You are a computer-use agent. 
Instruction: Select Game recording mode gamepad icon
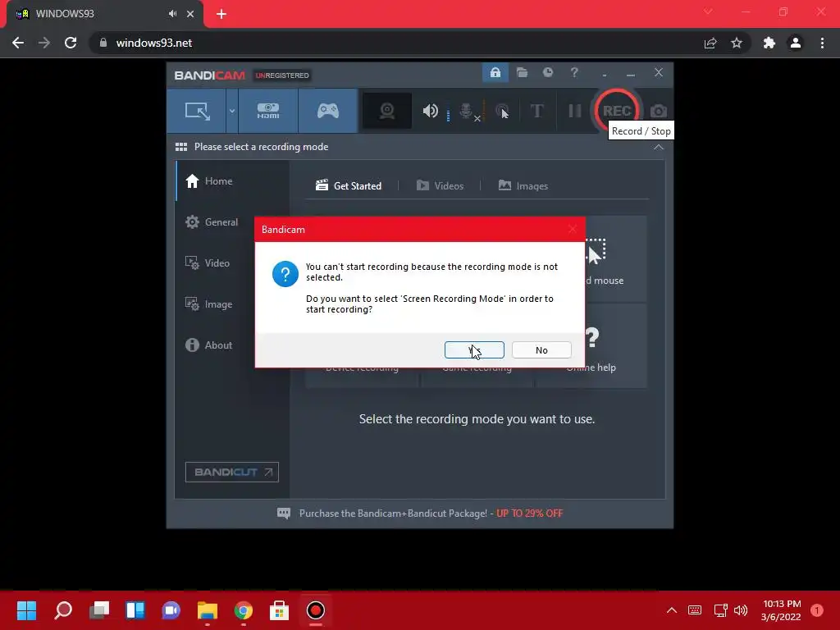tap(328, 111)
